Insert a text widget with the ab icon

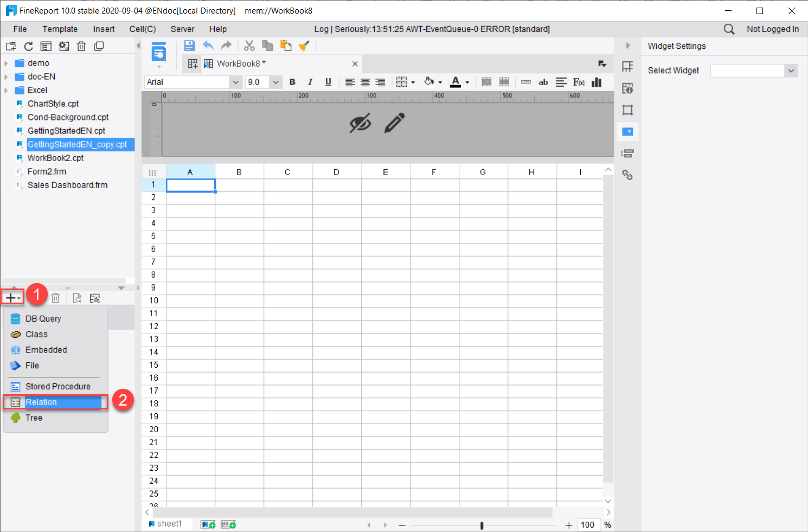click(543, 82)
